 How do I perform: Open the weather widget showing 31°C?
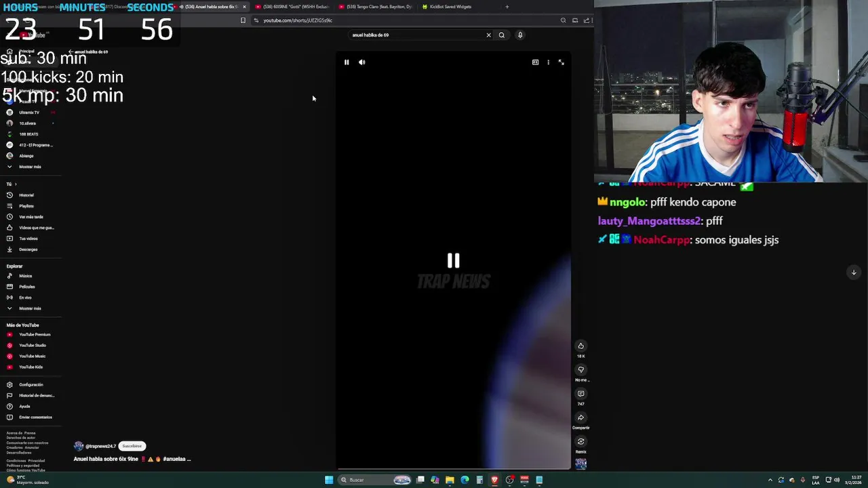click(x=27, y=480)
